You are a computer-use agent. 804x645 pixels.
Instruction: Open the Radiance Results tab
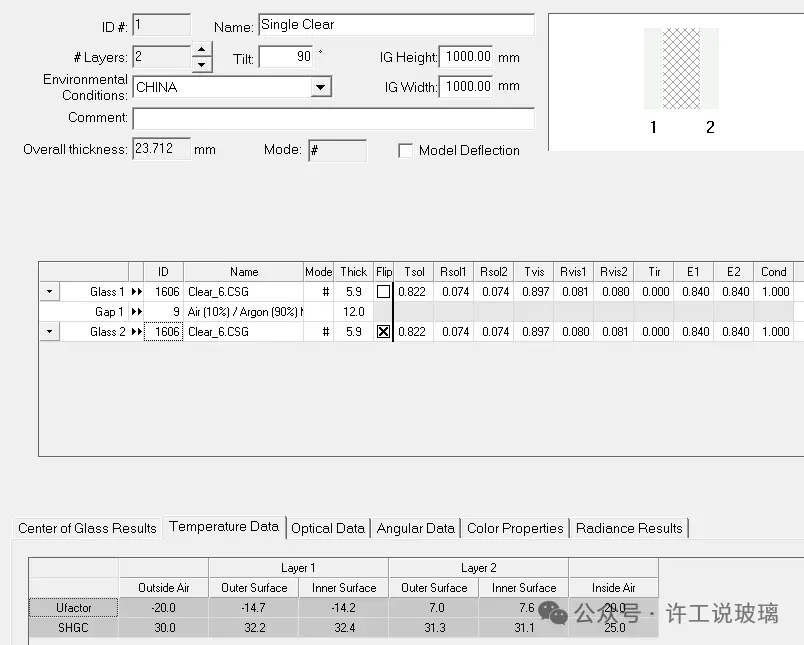click(630, 528)
